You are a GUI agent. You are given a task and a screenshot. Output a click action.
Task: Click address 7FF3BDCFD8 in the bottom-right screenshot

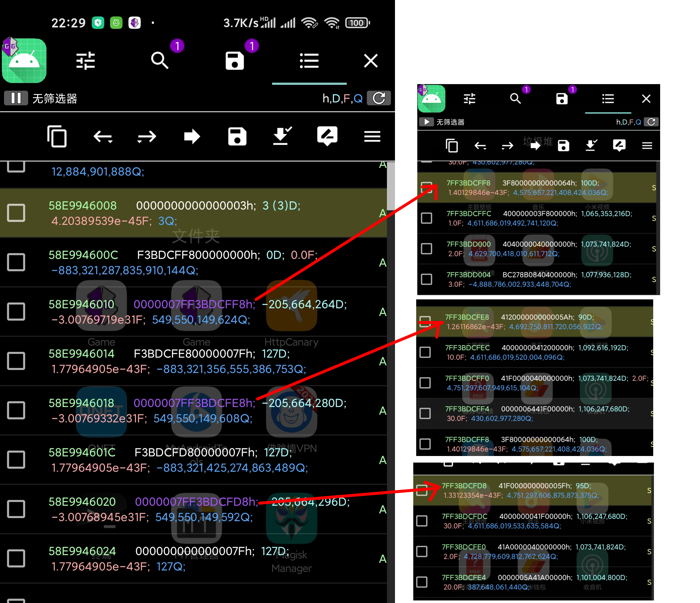464,486
